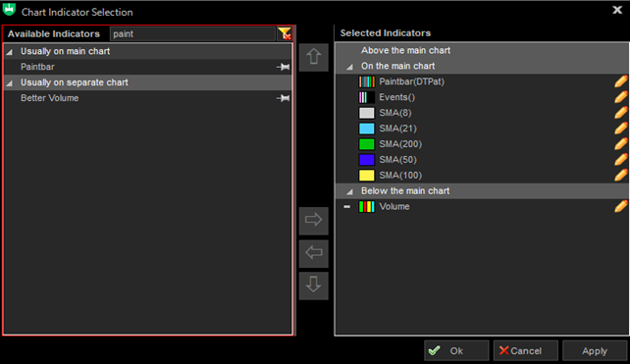
Task: Confirm with the Ok button
Action: [456, 350]
